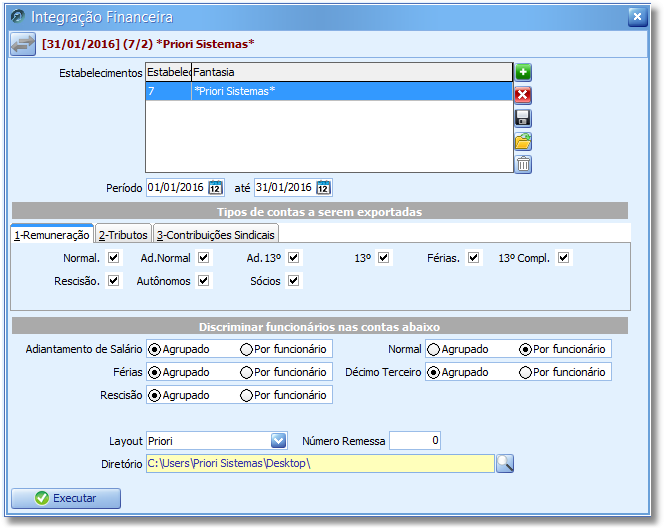Screen dimensions: 665x531
Task: Click the red X remove establishment icon
Action: (523, 95)
